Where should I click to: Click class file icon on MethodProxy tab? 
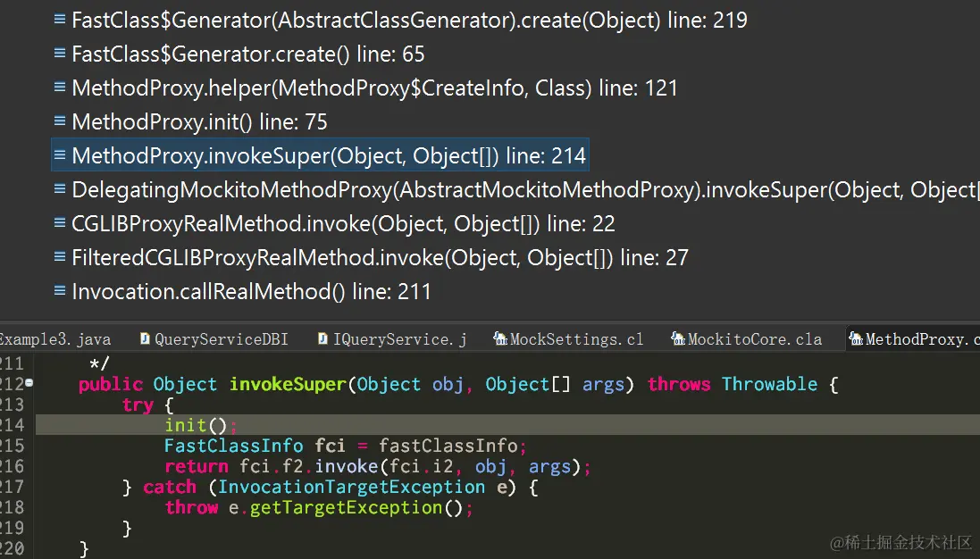856,338
